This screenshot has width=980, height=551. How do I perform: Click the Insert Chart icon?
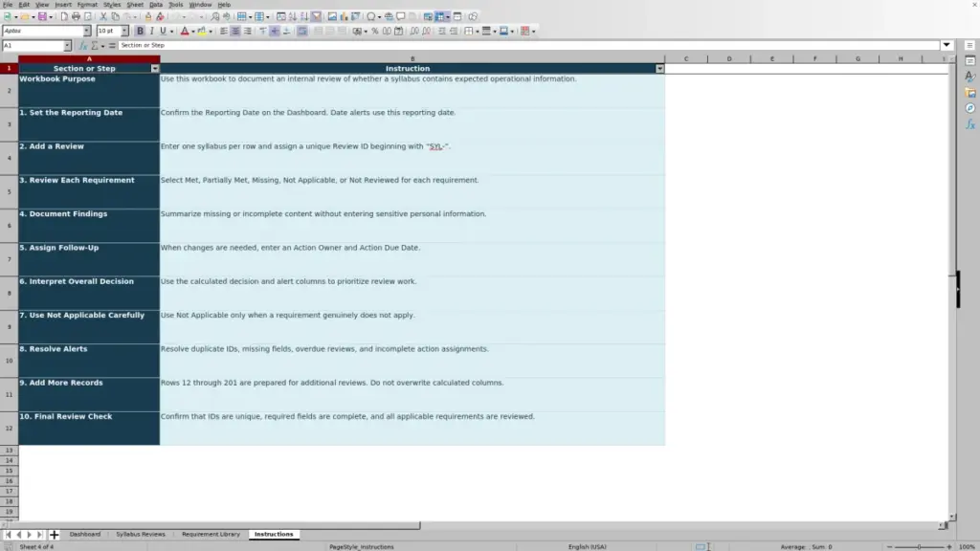(344, 16)
